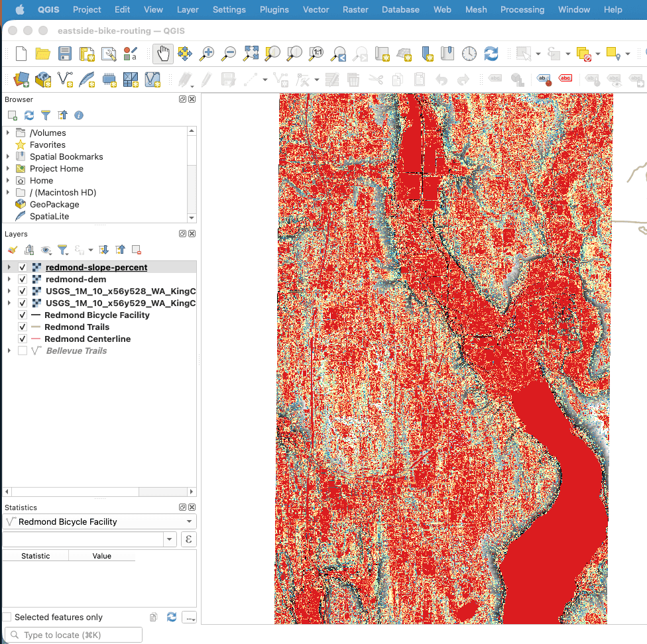Refresh the Browser panel
The height and width of the screenshot is (644, 647).
[x=29, y=115]
